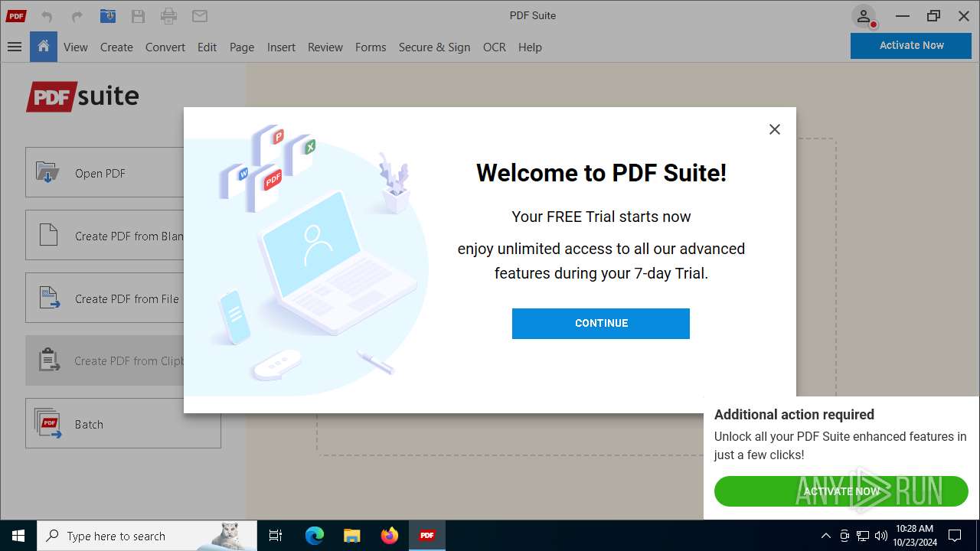This screenshot has width=980, height=551.
Task: Open the Forms menu
Action: pos(371,47)
